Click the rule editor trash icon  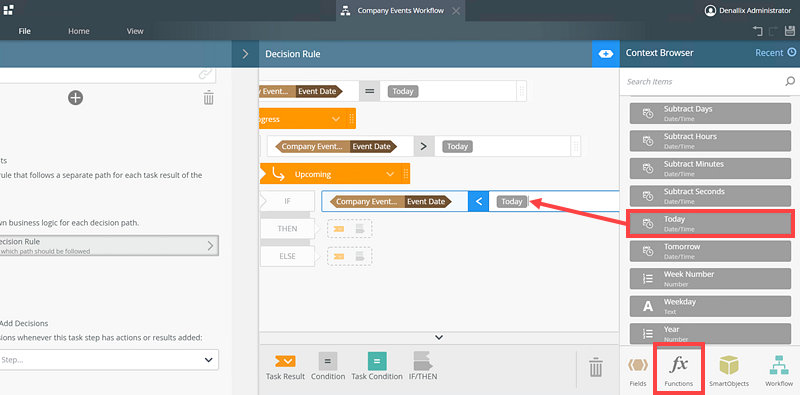596,366
